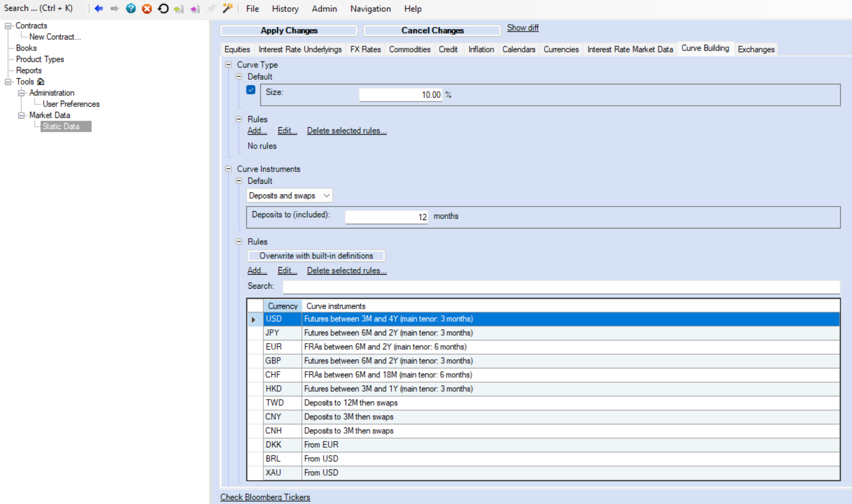Click the grey forward arrow icon

pyautogui.click(x=114, y=8)
